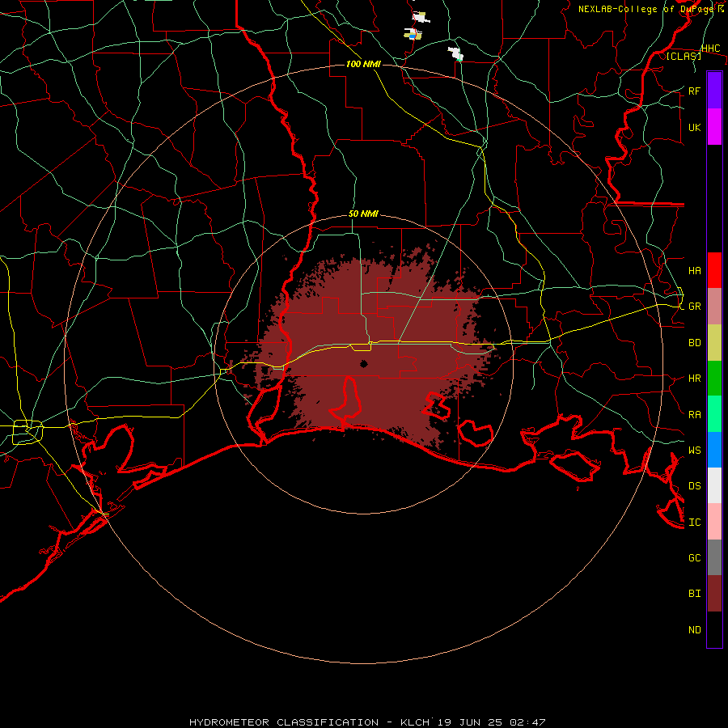Click the 50 NMI range ring label
Viewport: 728px width, 728px height.
(x=363, y=214)
